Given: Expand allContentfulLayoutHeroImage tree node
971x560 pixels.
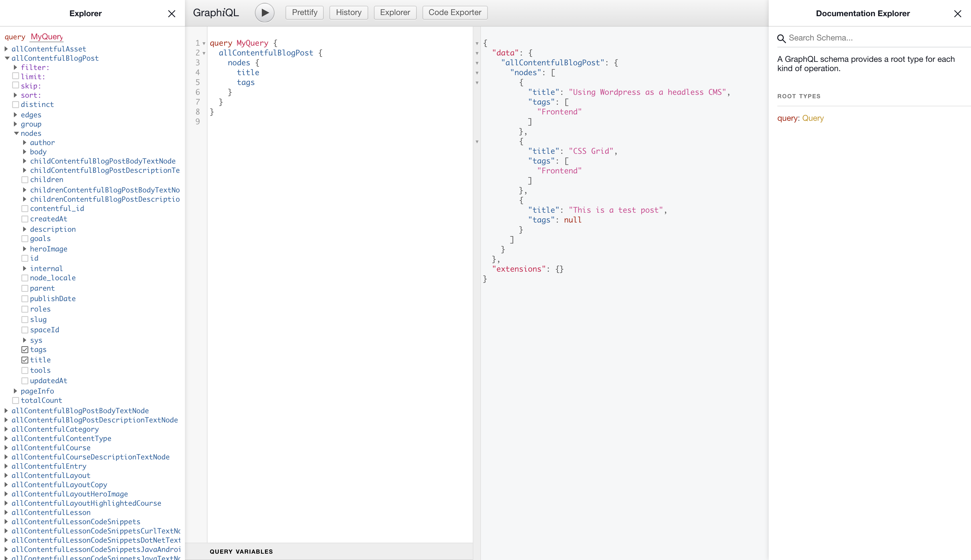Looking at the screenshot, I should pos(7,494).
